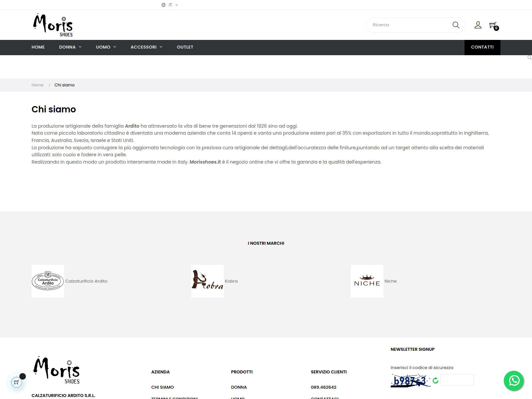Click the PRODOTTI footer heading
Image resolution: width=532 pixels, height=399 pixels.
[x=242, y=372]
